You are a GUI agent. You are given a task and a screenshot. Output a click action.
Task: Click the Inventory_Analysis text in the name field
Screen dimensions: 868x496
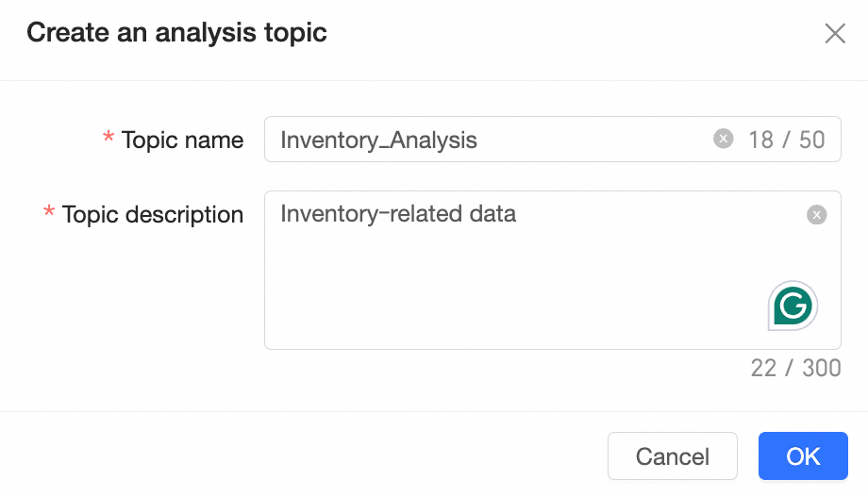(x=378, y=141)
